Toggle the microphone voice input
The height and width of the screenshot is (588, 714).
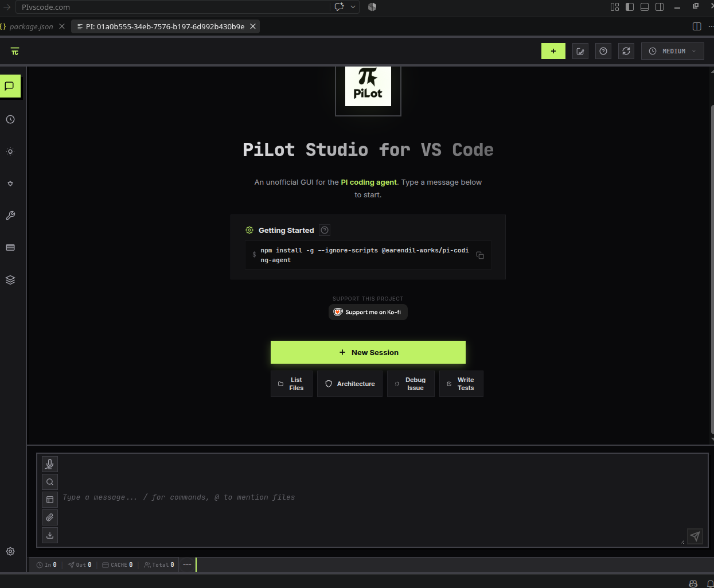pos(50,464)
